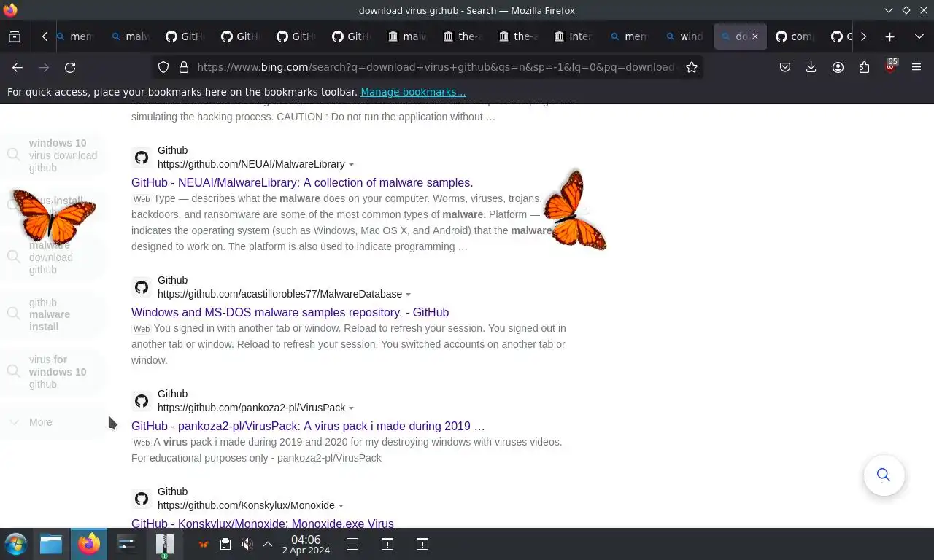Open Windows and MS-DOS malware samples result
The image size is (934, 560).
click(x=290, y=312)
